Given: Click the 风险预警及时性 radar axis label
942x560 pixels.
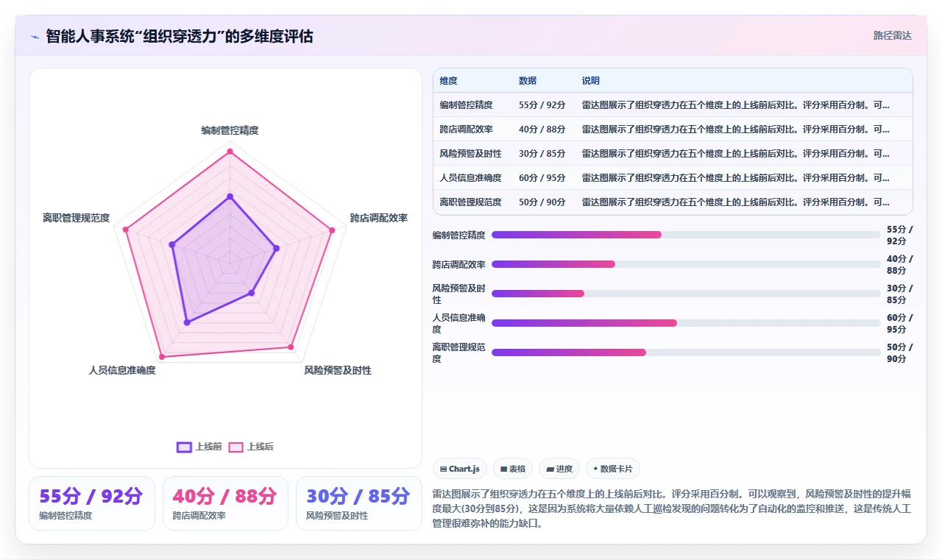Looking at the screenshot, I should tap(338, 370).
